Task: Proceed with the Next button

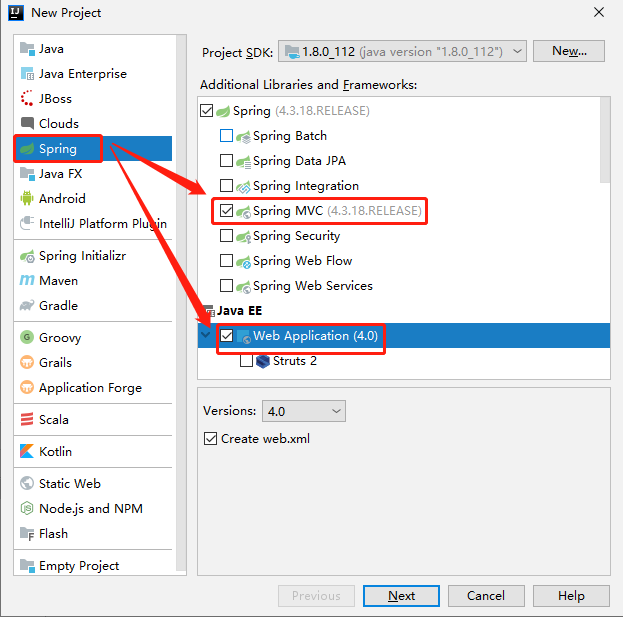Action: (401, 596)
